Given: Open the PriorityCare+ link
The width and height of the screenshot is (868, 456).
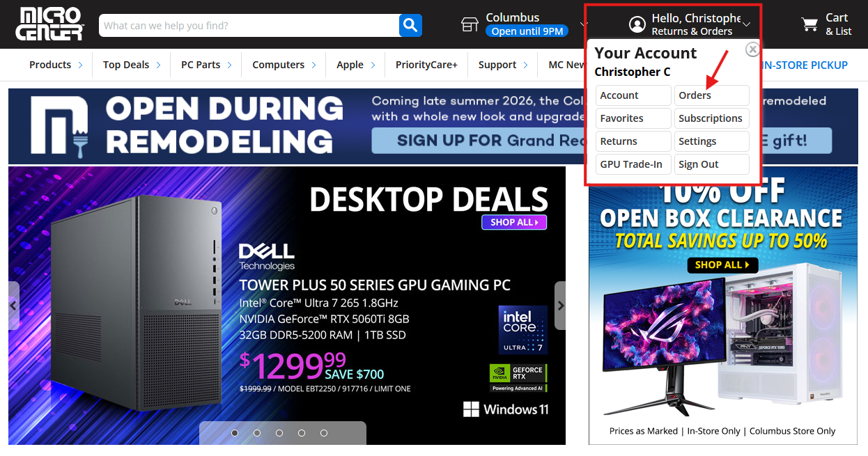Looking at the screenshot, I should [426, 65].
